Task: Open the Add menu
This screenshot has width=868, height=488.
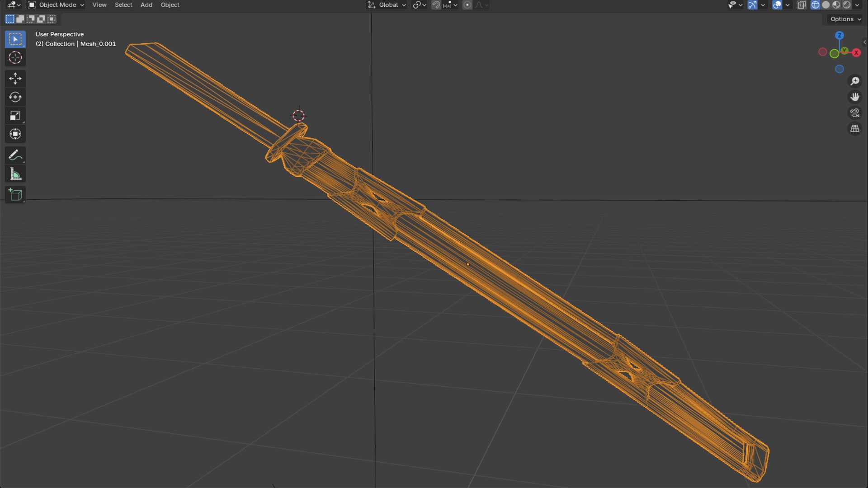Action: (146, 5)
